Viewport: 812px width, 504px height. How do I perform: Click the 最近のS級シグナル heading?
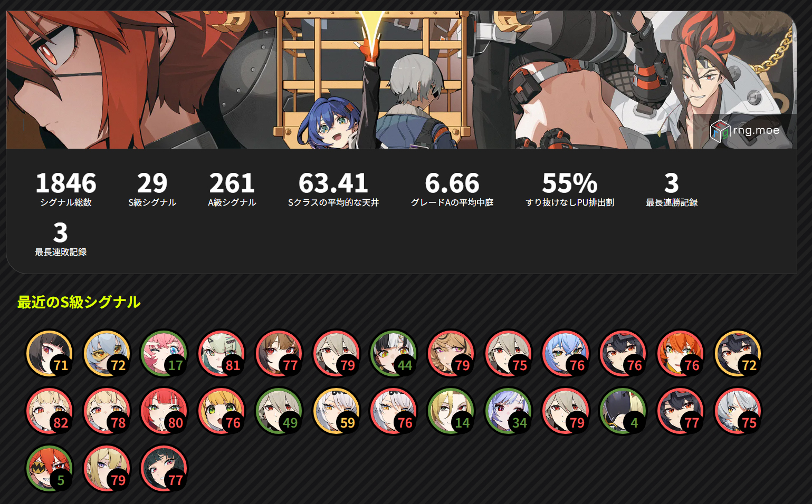(79, 302)
